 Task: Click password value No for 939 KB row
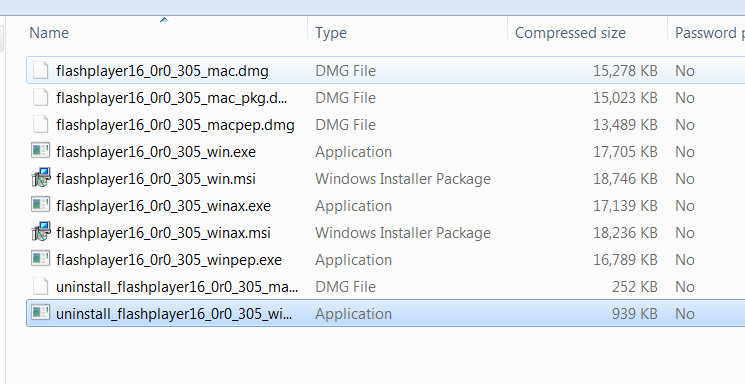click(x=685, y=314)
